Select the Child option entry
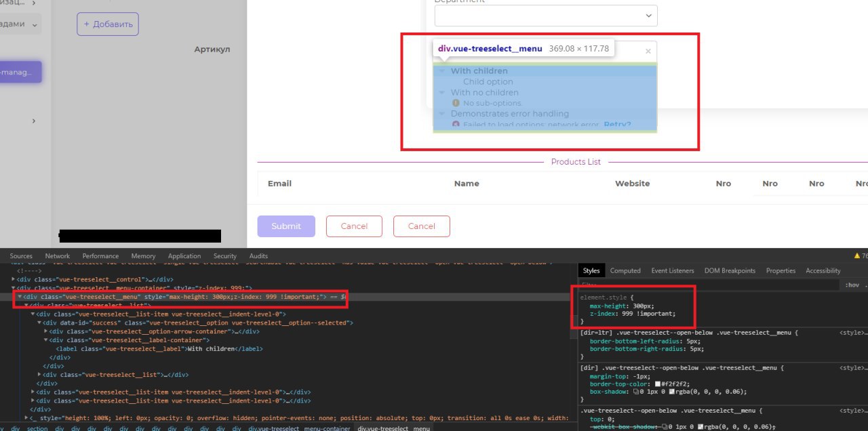The width and height of the screenshot is (868, 431). coord(488,81)
